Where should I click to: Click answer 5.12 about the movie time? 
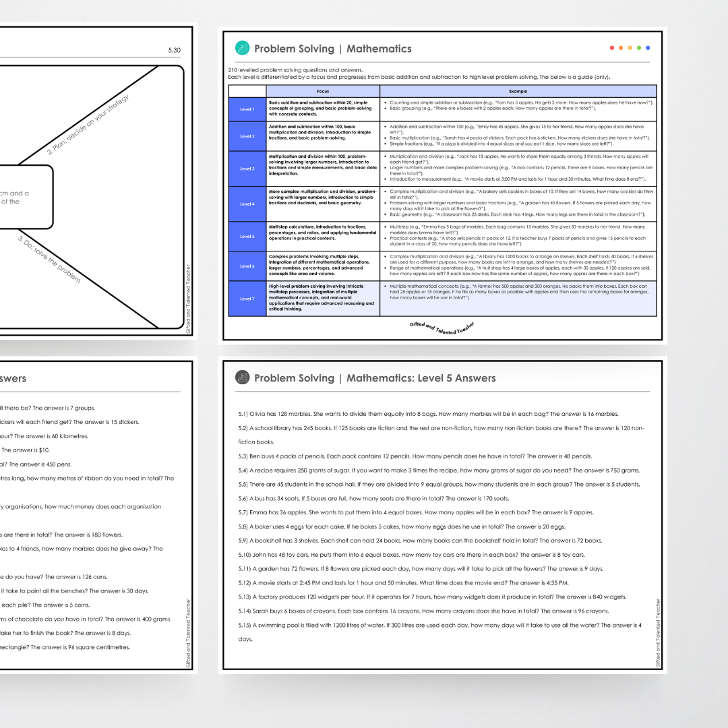coord(403,583)
